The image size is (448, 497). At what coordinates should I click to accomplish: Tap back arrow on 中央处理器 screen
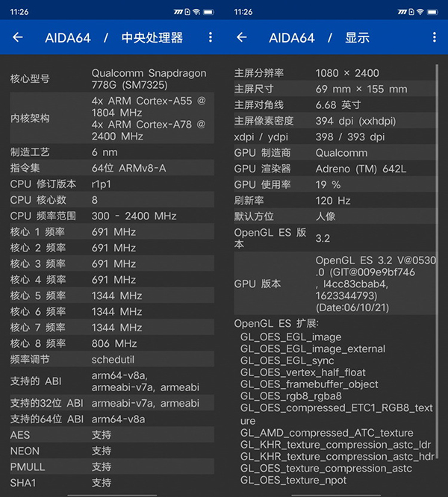(18, 37)
